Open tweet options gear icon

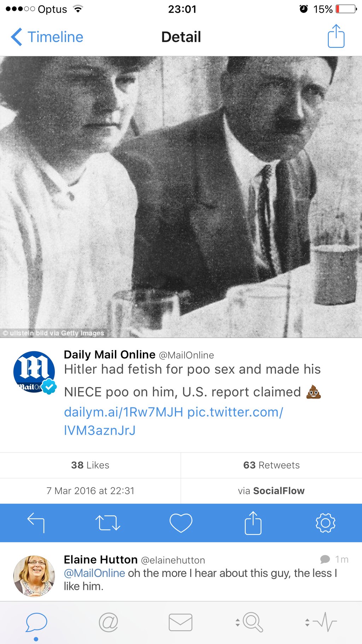tap(325, 523)
